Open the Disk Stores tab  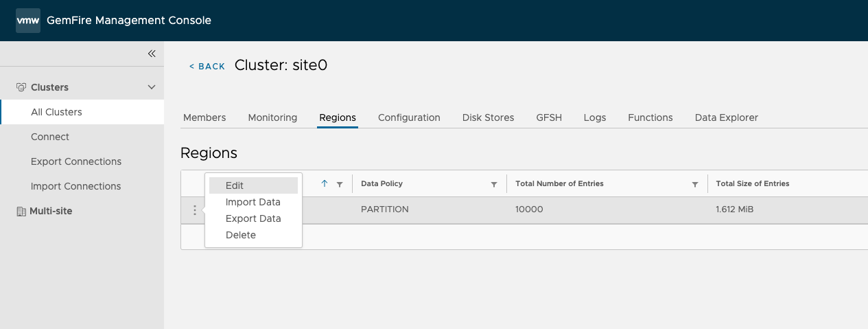[489, 117]
